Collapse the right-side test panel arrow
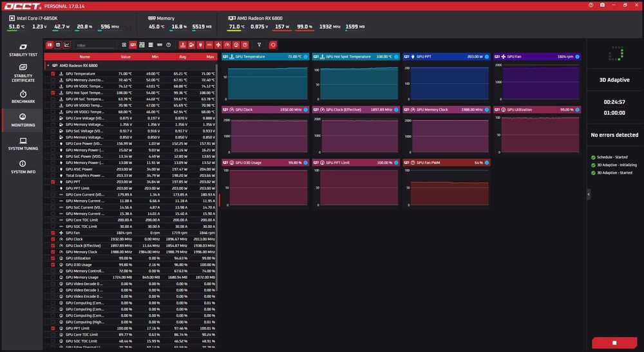 coord(589,194)
